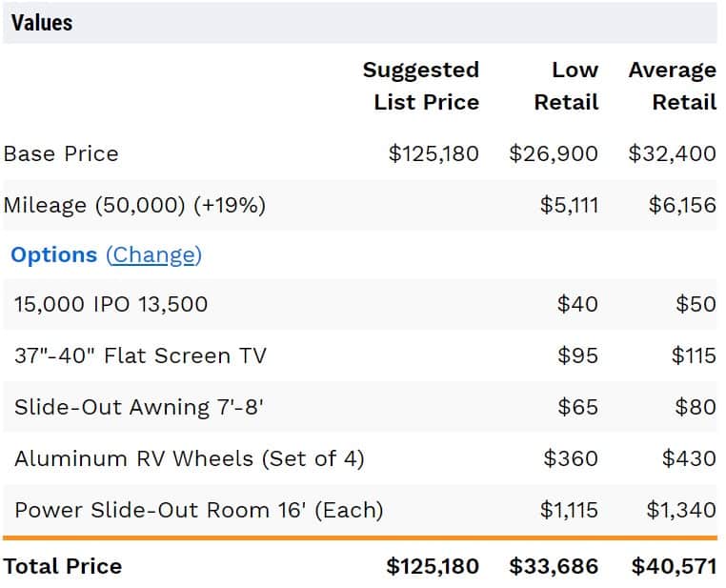Select the Base Price row label
Viewport: 726px width, 588px height.
[x=61, y=154]
